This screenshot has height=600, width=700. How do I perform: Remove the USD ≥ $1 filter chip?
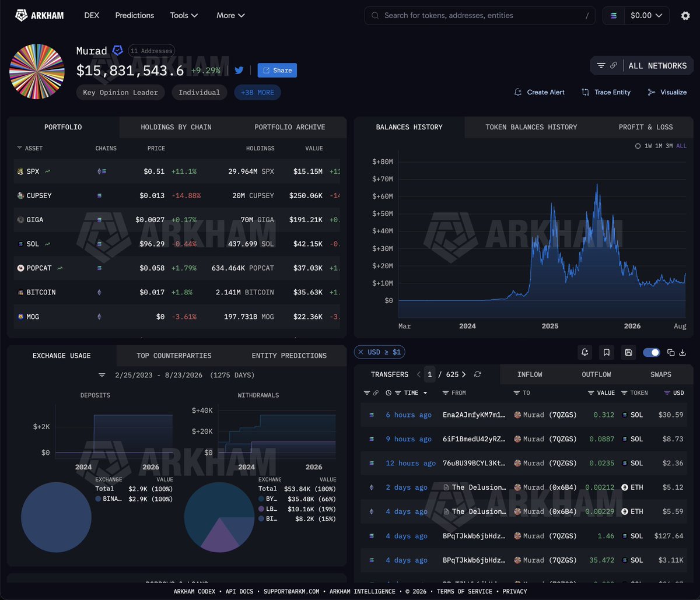coord(360,352)
